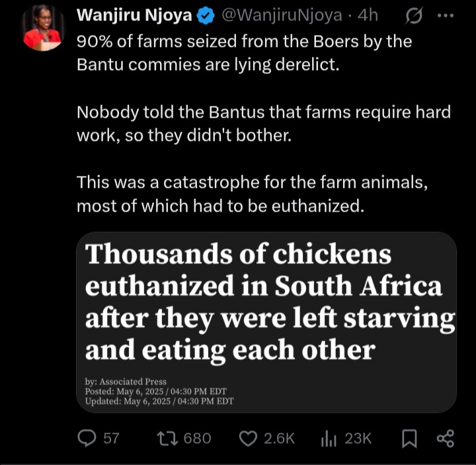Click the 680 reposts count

(198, 438)
